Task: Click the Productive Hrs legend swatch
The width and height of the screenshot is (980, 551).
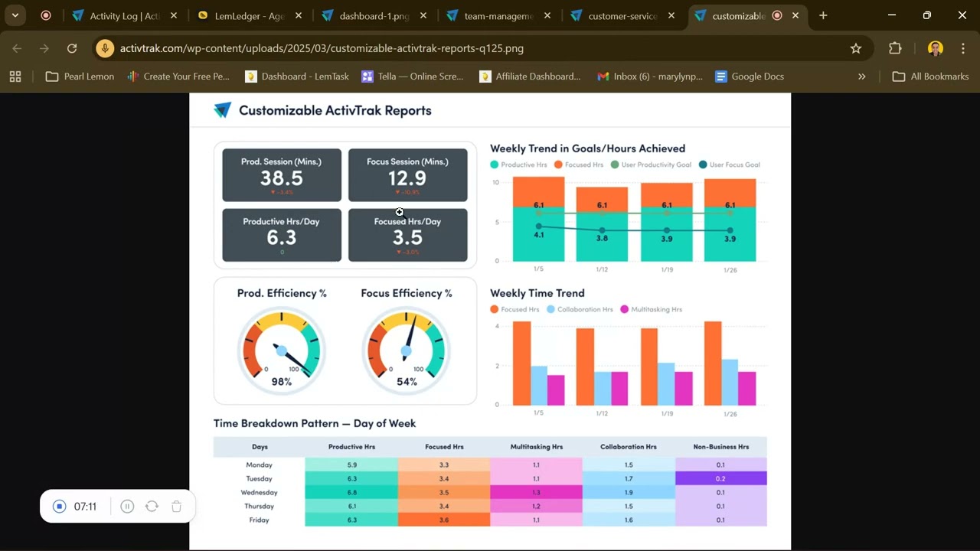Action: pos(495,165)
